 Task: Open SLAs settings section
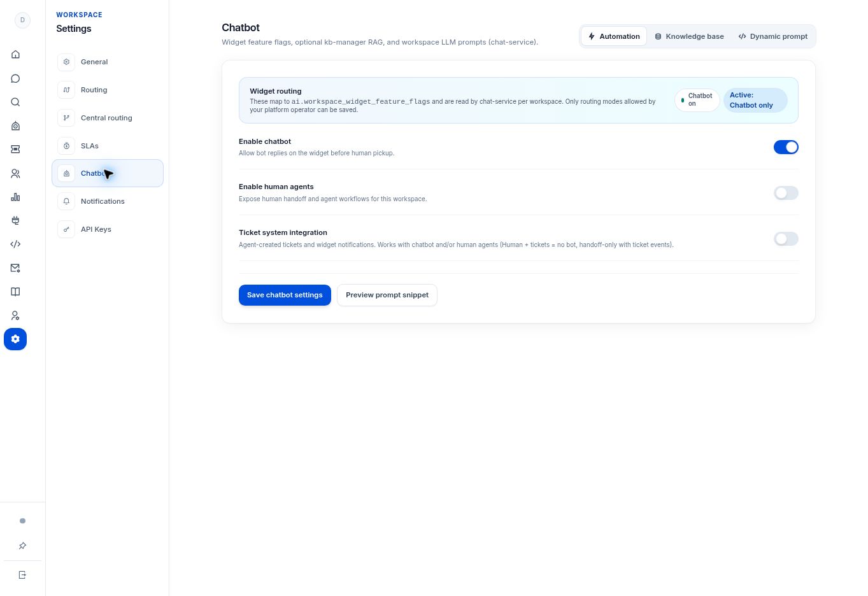click(108, 146)
